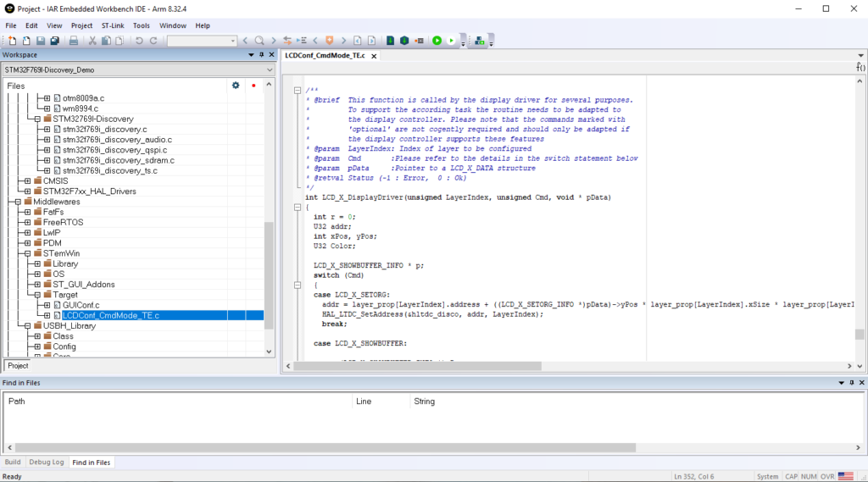
Task: Select GUIConf.c in the file tree
Action: point(81,305)
